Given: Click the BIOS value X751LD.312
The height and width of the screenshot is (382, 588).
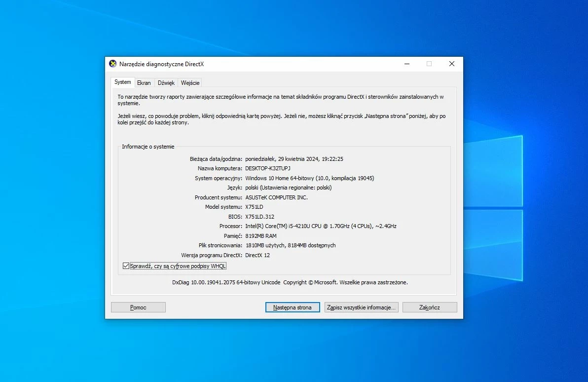Looking at the screenshot, I should tap(260, 217).
